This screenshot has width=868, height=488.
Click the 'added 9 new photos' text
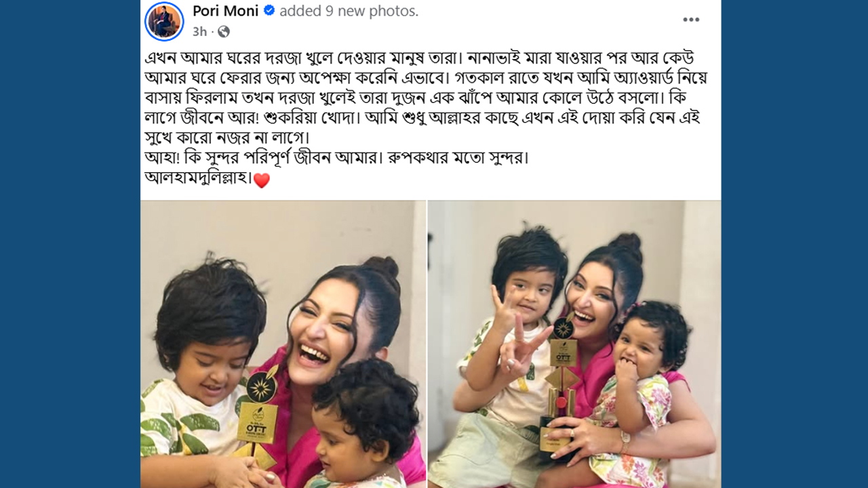pyautogui.click(x=349, y=11)
